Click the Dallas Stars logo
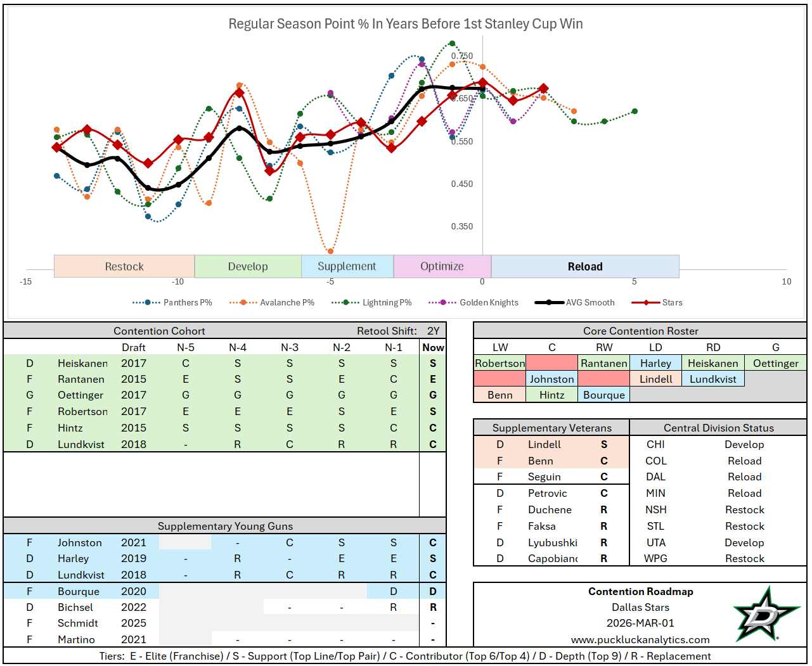Screen dimensions: 812x666 764,615
